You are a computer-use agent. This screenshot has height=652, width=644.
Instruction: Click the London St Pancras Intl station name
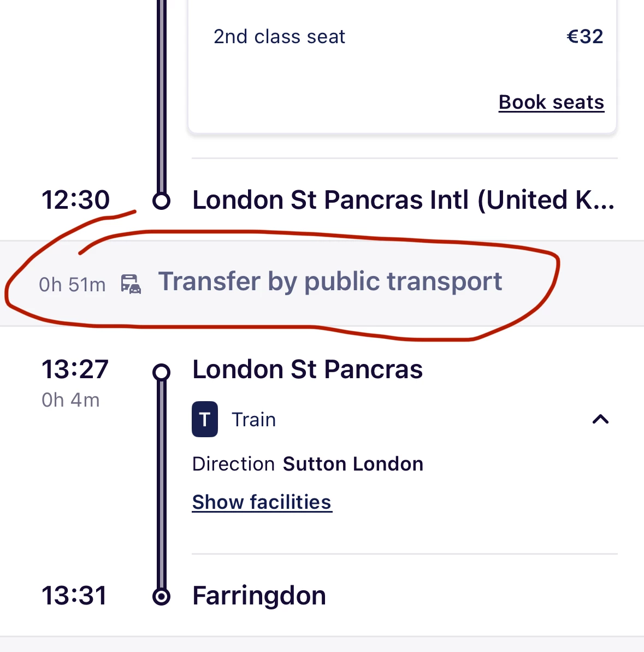click(403, 200)
